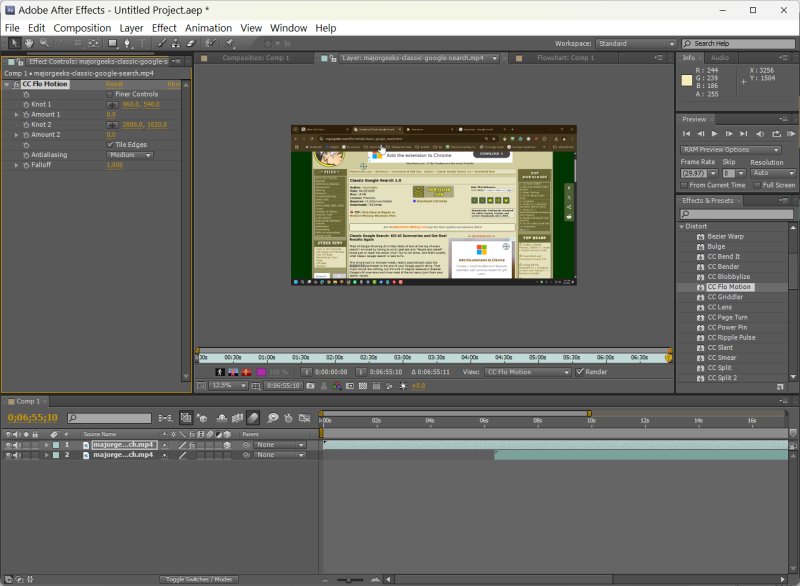This screenshot has width=800, height=586.
Task: Toggle the Motion Blur enable switch in the timeline
Action: 254,418
